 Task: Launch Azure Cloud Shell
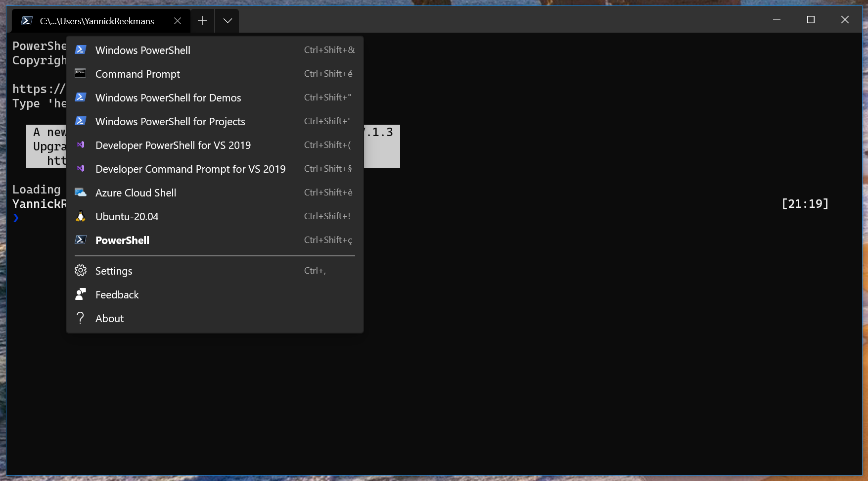[215, 192]
